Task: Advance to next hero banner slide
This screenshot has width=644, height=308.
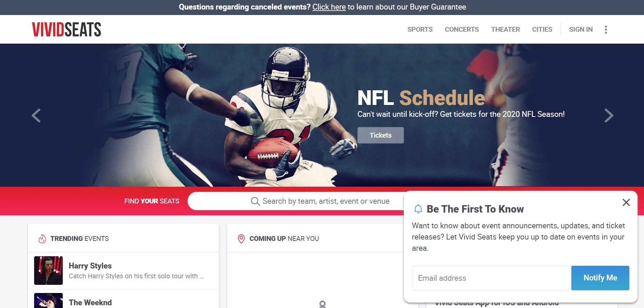Action: tap(609, 115)
